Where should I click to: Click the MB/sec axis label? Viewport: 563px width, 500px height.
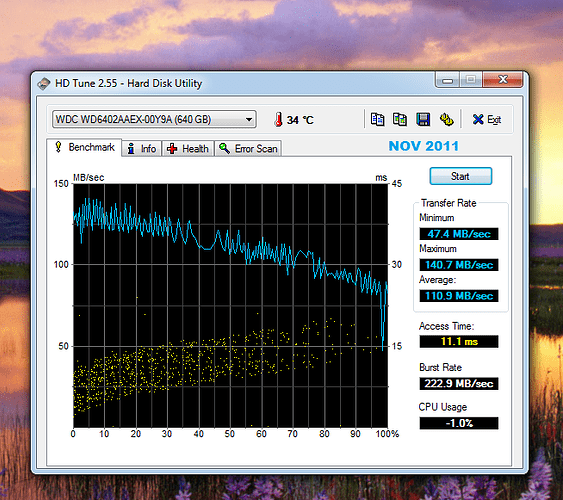tap(89, 178)
